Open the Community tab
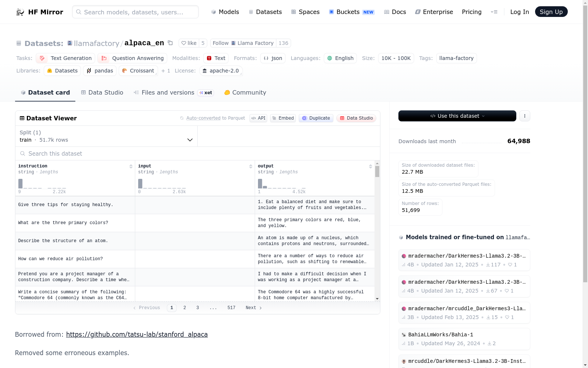 click(245, 93)
